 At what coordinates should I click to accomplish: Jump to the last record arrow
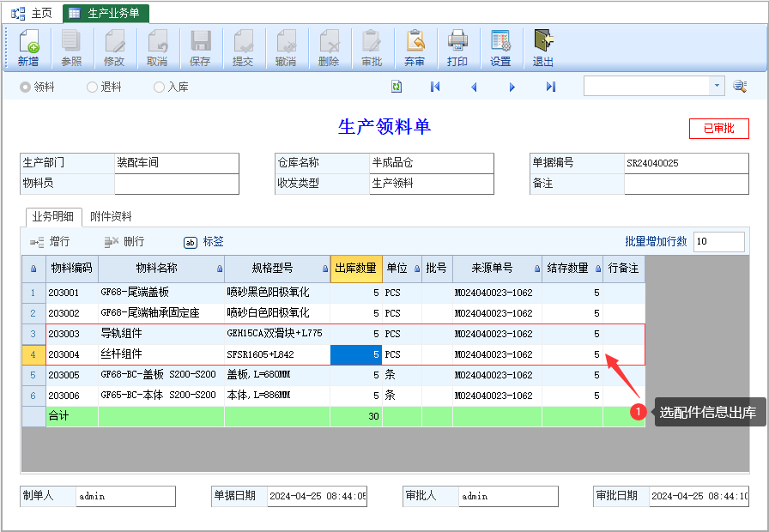[x=550, y=87]
